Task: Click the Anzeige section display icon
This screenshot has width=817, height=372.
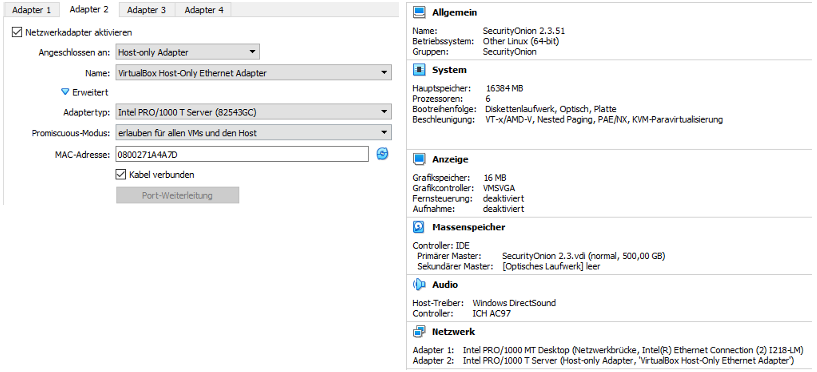Action: (419, 159)
